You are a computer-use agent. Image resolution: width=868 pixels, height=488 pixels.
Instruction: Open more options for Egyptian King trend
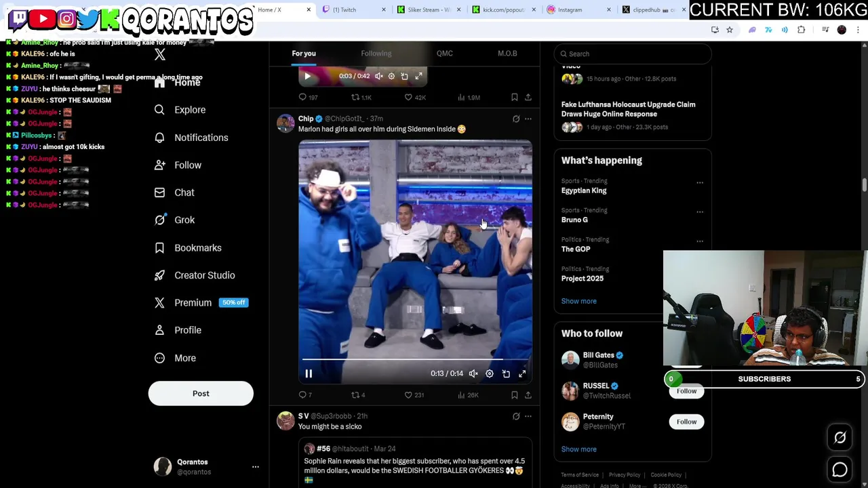click(700, 182)
